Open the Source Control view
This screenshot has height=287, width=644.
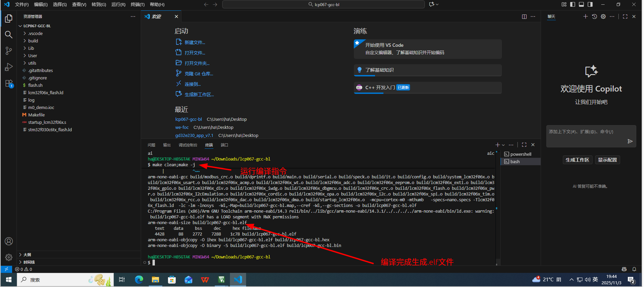pos(9,51)
